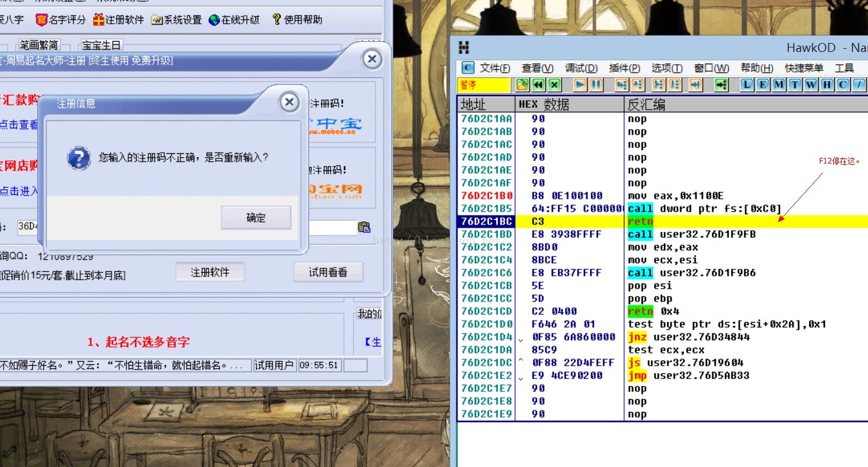Open the 调试(D) debug menu
Viewport: 868px width, 467px height.
coord(581,68)
